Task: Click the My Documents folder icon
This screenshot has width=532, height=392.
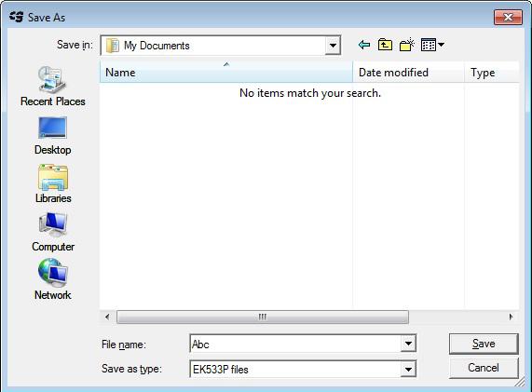Action: [x=113, y=46]
